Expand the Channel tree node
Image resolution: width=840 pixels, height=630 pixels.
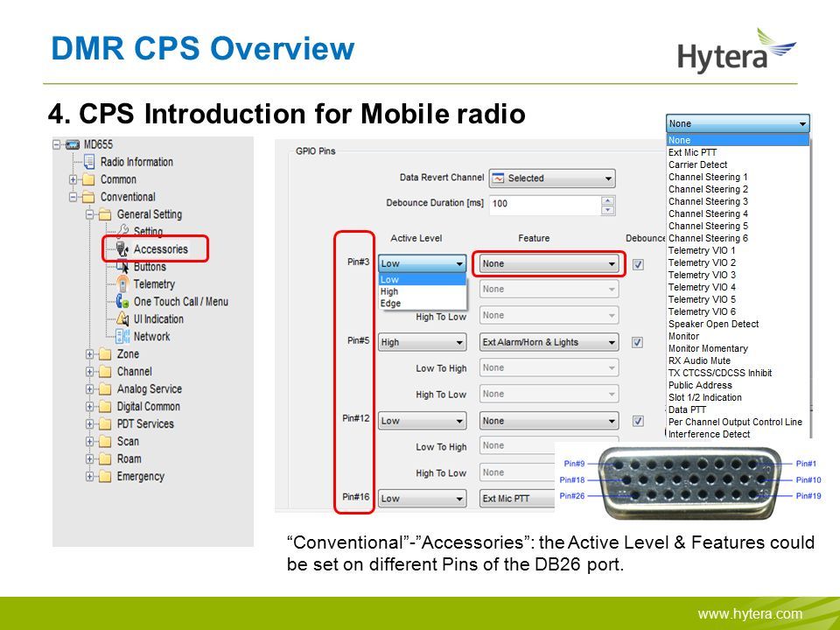coord(89,372)
